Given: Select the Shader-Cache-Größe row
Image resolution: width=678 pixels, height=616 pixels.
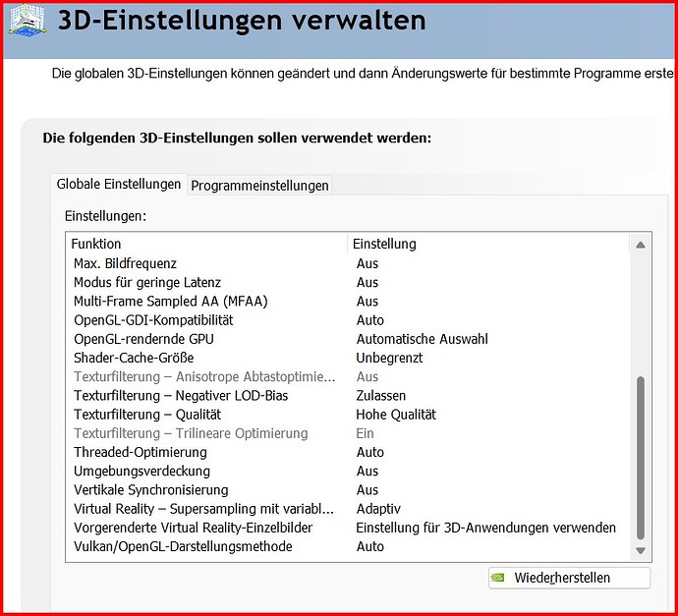Looking at the screenshot, I should [x=349, y=358].
